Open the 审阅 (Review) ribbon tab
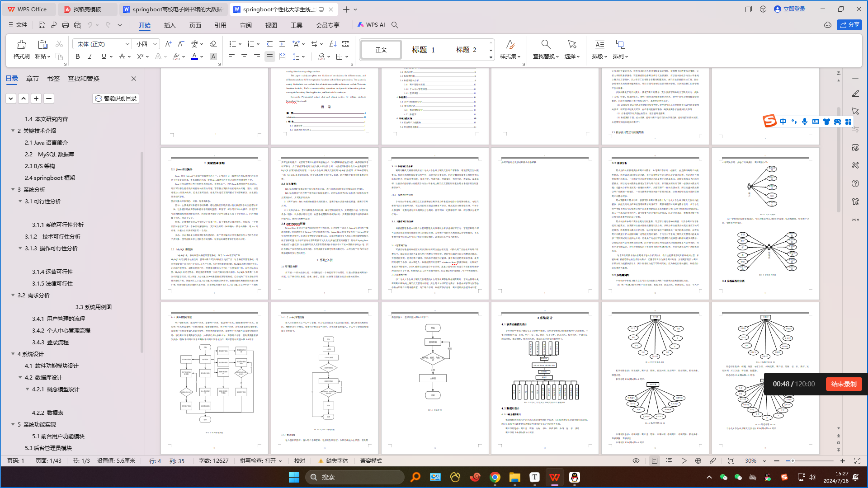Image resolution: width=868 pixels, height=488 pixels. [x=245, y=25]
